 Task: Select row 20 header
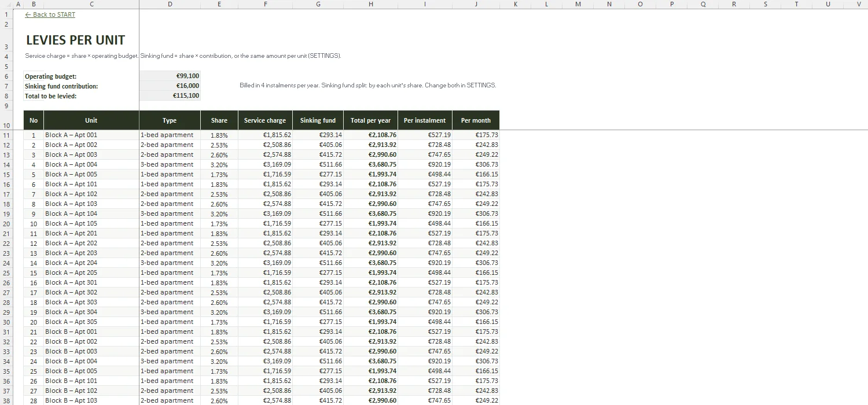pyautogui.click(x=6, y=223)
